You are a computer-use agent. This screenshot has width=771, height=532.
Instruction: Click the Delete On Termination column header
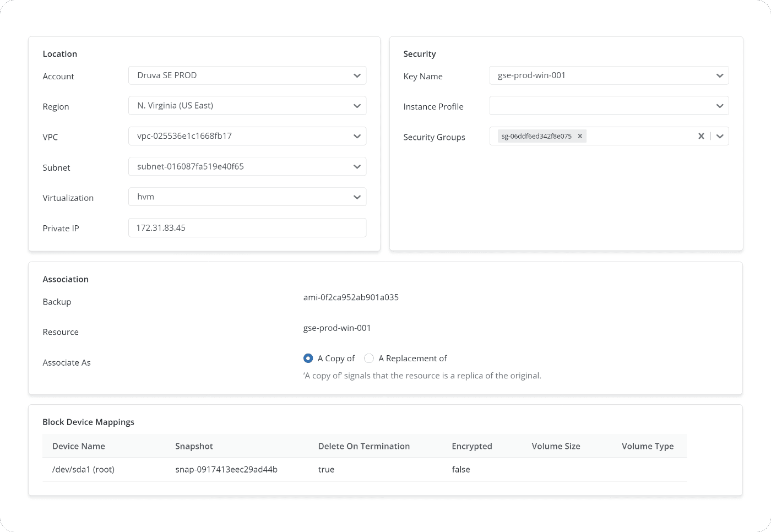click(x=363, y=446)
